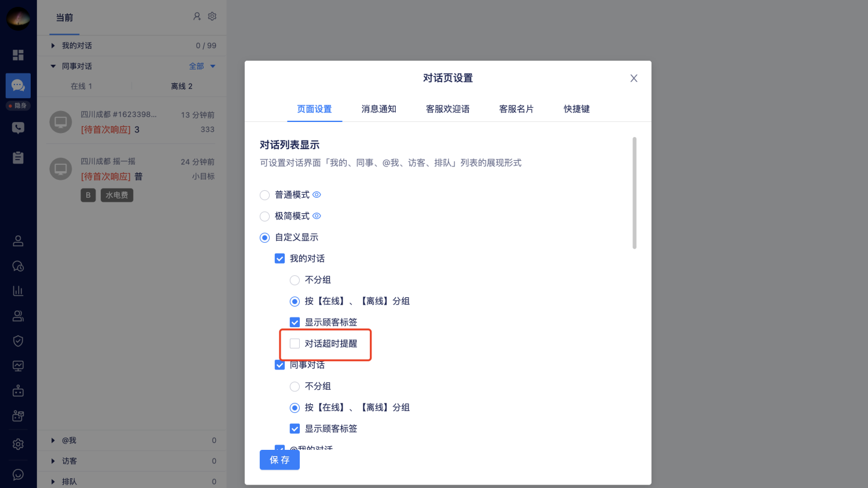Select 自定义显示 radio button

(x=265, y=238)
